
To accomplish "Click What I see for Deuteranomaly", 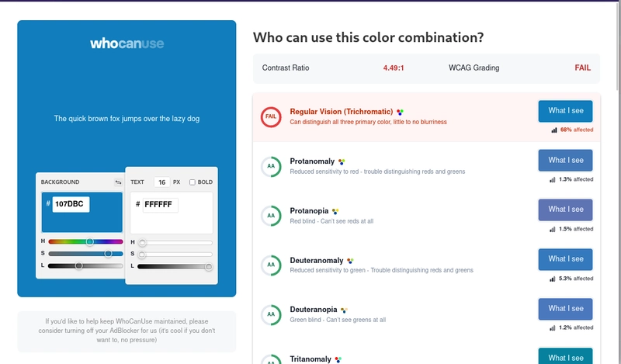I will click(x=566, y=259).
